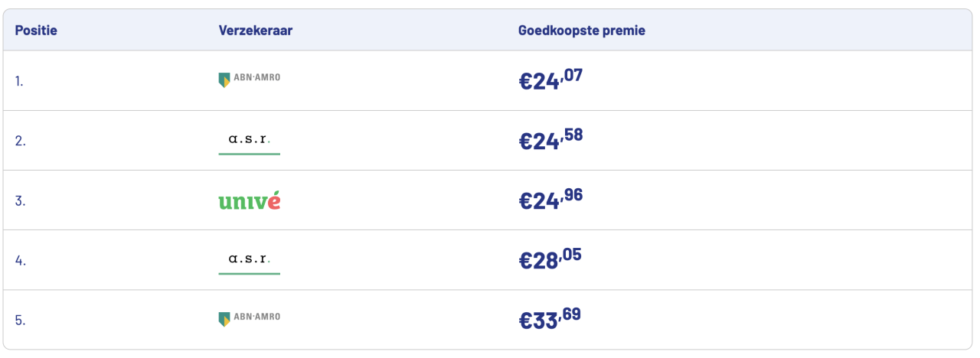Image resolution: width=980 pixels, height=358 pixels.
Task: Click the ABN·AMRO wordmark in the first row
Action: 256,77
